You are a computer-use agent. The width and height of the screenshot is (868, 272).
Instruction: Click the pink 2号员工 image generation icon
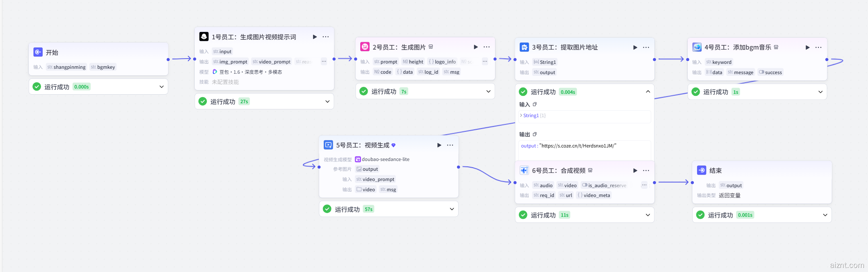click(365, 47)
